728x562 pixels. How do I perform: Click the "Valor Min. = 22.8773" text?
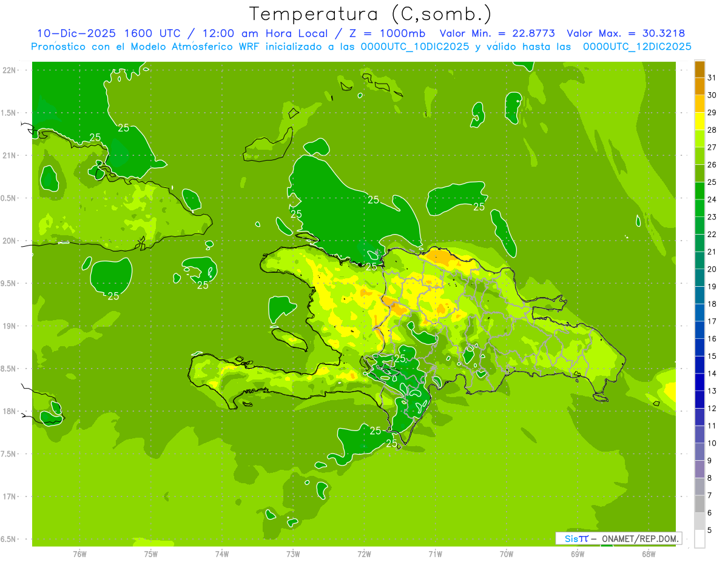tap(497, 33)
